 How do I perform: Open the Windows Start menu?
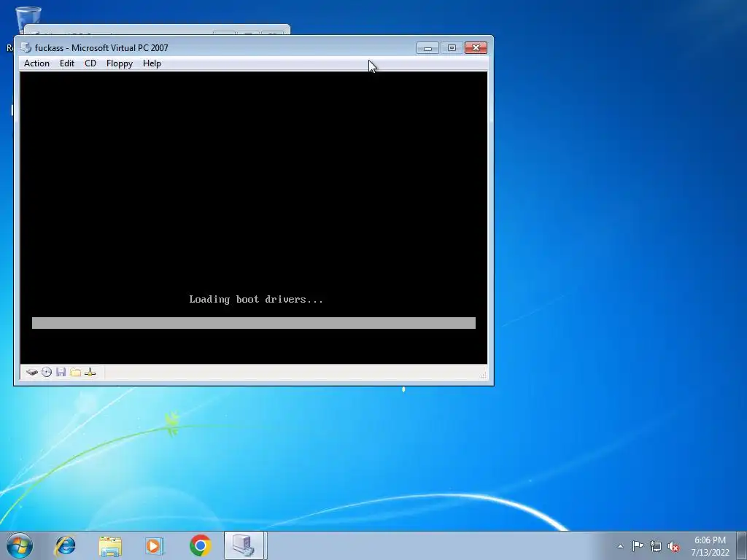point(20,545)
